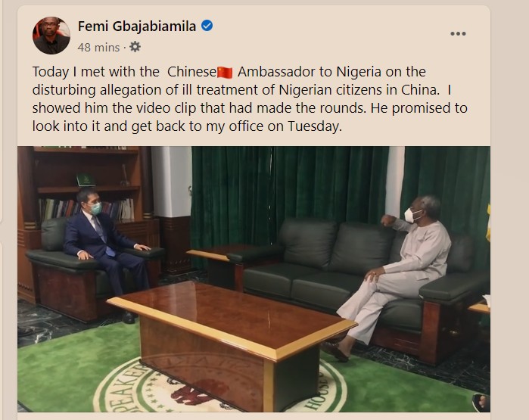Open the three-dots post options menu

458,34
